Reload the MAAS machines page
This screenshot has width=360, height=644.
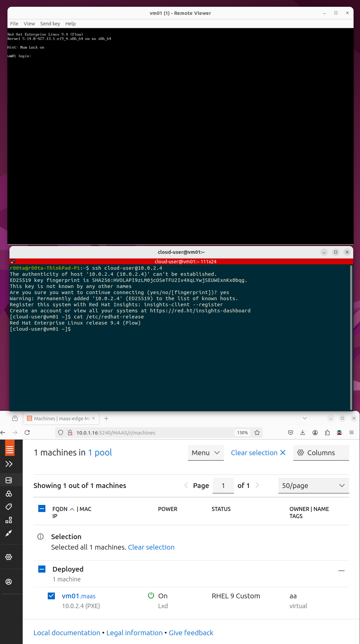27,432
